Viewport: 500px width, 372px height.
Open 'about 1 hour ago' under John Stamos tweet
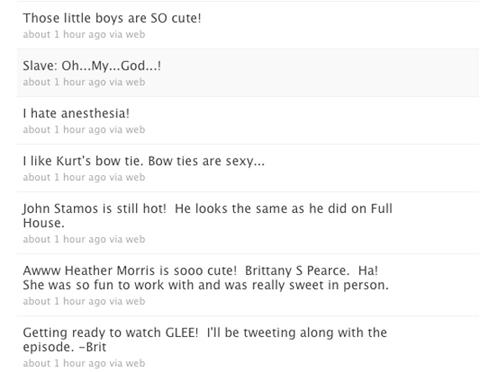click(64, 239)
